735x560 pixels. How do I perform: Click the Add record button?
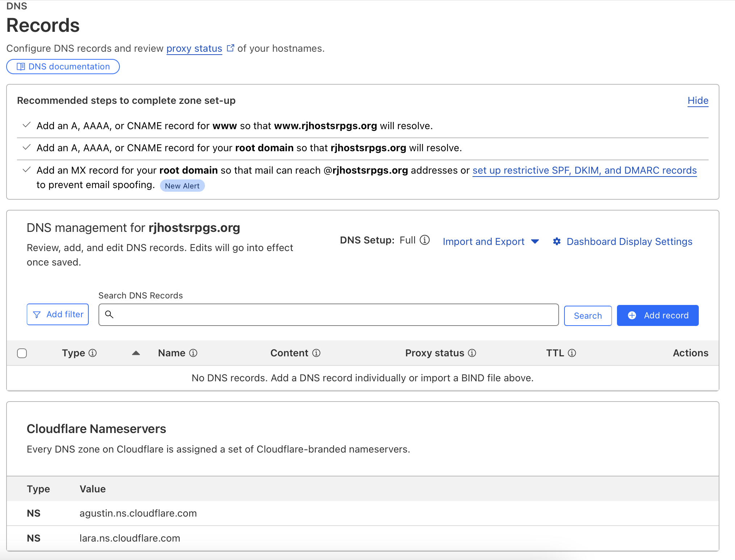coord(658,315)
